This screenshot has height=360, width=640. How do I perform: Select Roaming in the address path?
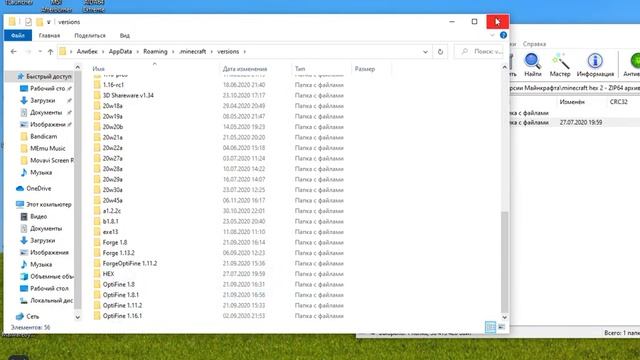coord(155,51)
